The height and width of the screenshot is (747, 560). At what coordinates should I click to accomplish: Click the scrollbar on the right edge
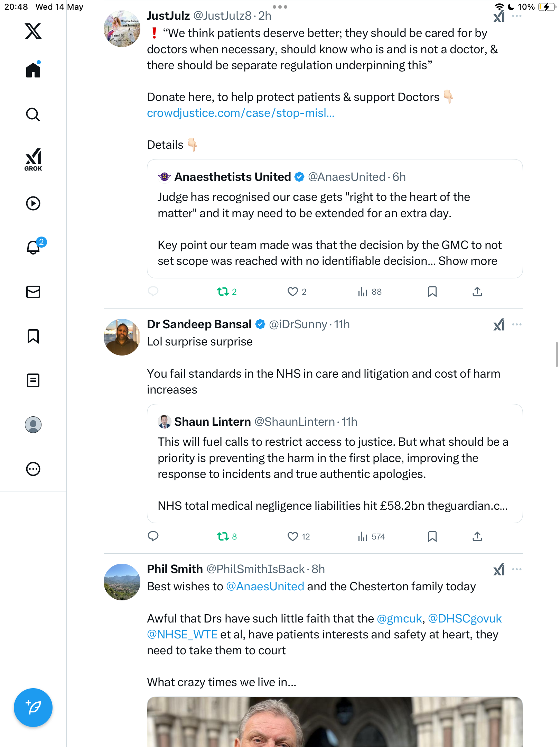coord(557,354)
